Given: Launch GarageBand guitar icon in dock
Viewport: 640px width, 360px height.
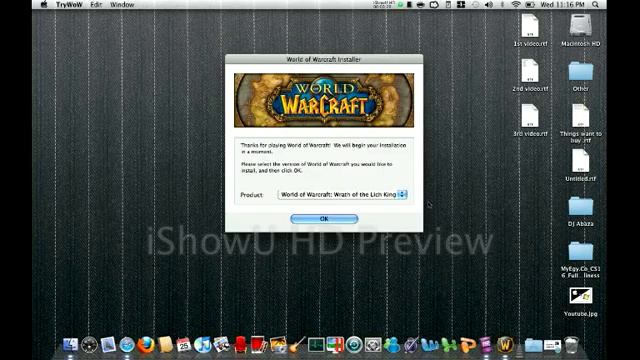Looking at the screenshot, I should click(297, 345).
